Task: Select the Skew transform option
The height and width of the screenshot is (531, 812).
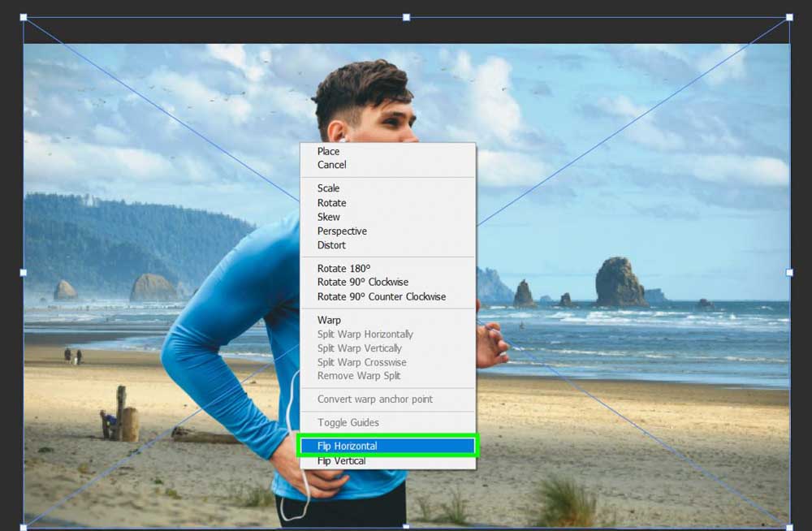Action: pyautogui.click(x=387, y=217)
